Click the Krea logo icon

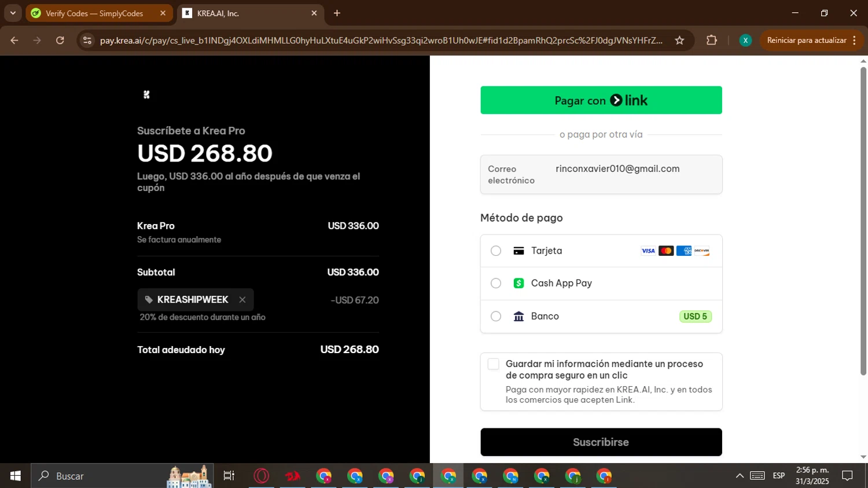146,95
